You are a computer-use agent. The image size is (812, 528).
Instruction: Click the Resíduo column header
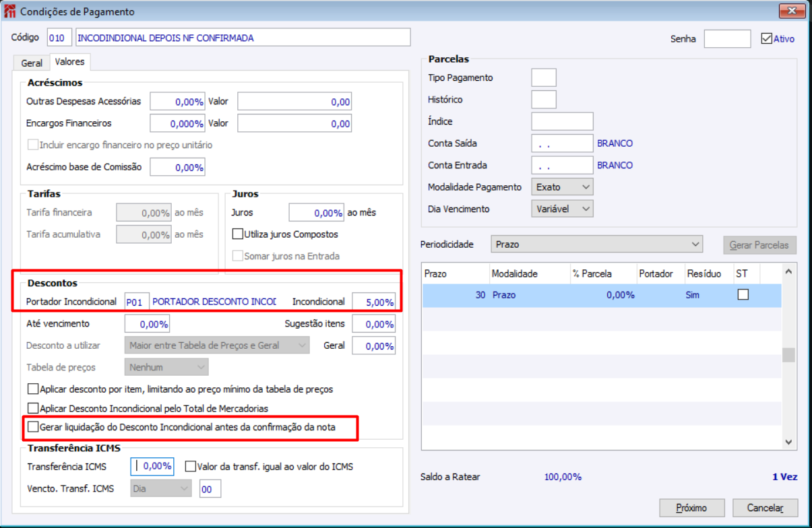point(708,273)
